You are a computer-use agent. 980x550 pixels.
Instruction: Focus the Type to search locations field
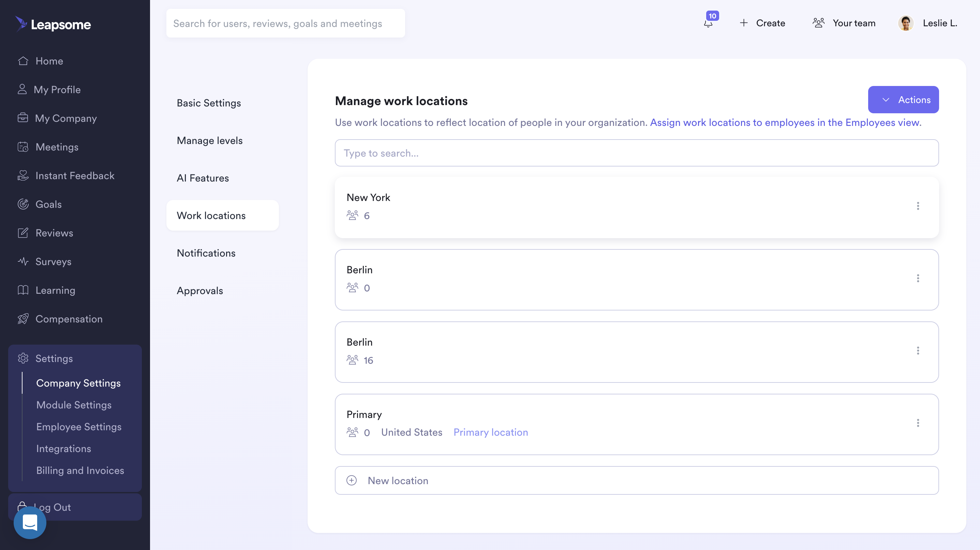tap(637, 153)
